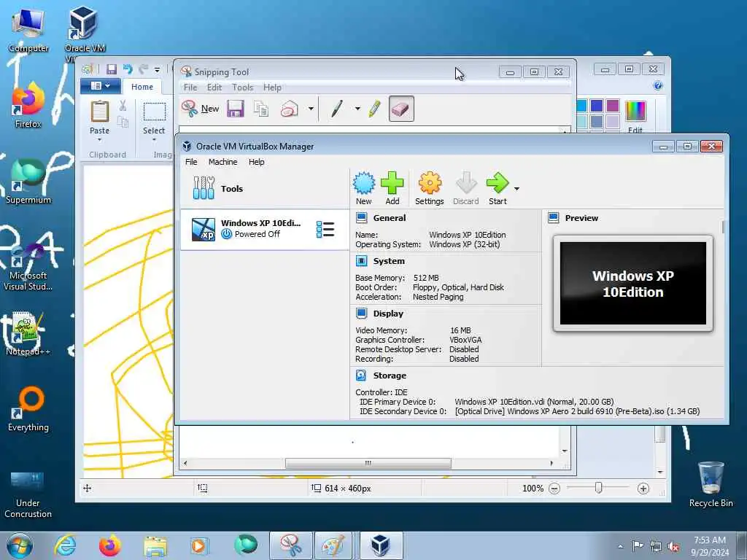
Task: Click the Cut scissors icon in Paint
Action: (x=123, y=105)
